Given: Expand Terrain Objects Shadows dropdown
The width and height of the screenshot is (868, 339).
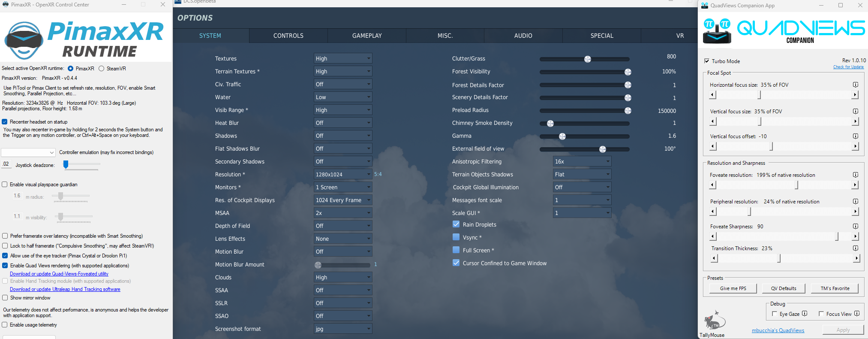Looking at the screenshot, I should pos(582,174).
